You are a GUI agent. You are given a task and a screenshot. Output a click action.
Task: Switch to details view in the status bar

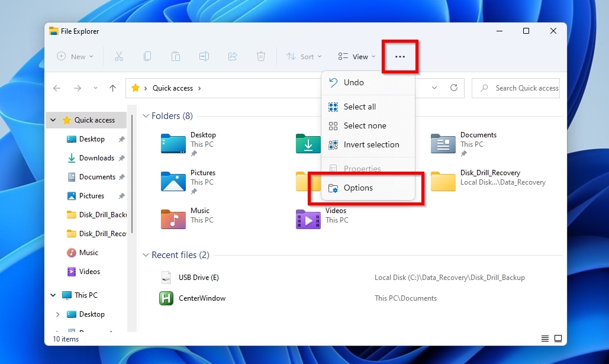[544, 338]
